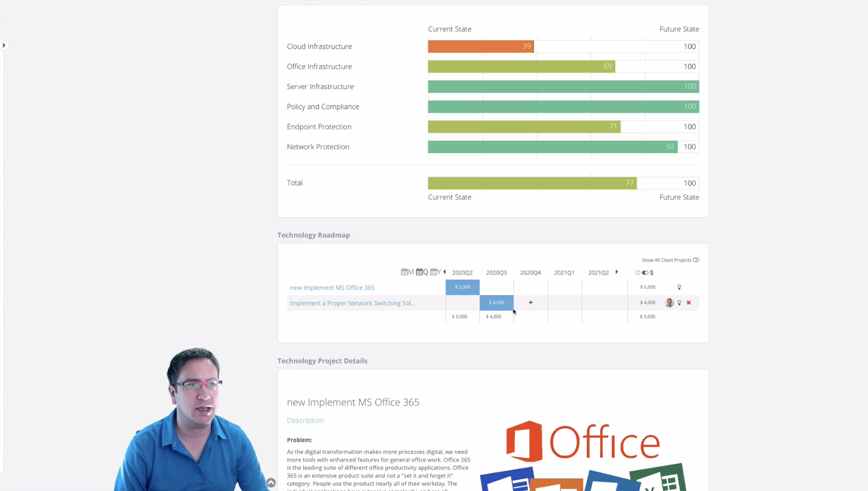Open Implement a Proper Network Switching project
The image size is (868, 491).
(352, 303)
